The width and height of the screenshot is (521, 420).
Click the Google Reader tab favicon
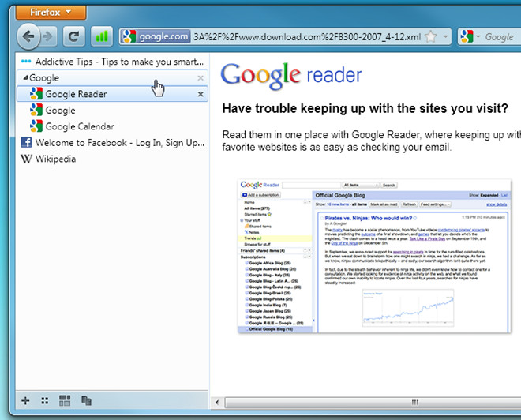point(36,94)
